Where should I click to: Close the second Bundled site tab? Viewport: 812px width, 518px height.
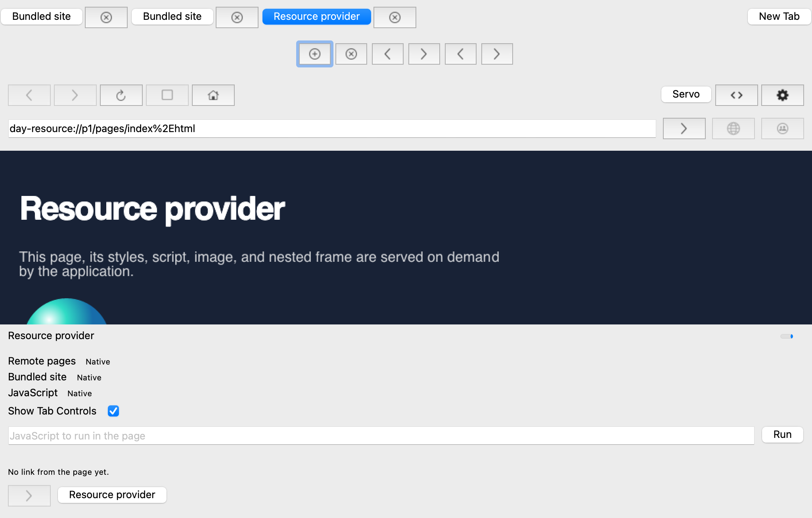[237, 17]
